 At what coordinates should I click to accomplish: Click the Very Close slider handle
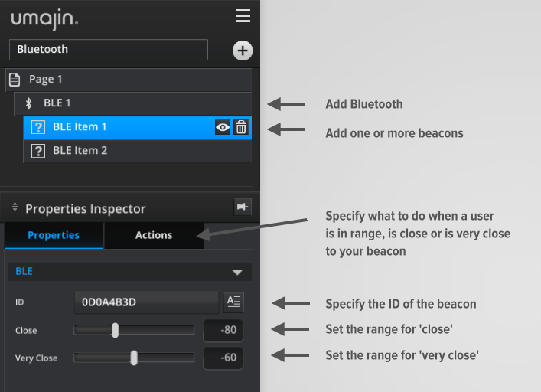tap(134, 358)
